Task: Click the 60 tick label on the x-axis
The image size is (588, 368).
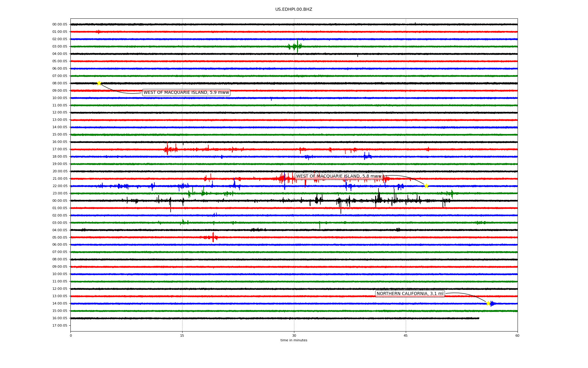Action: (517, 335)
